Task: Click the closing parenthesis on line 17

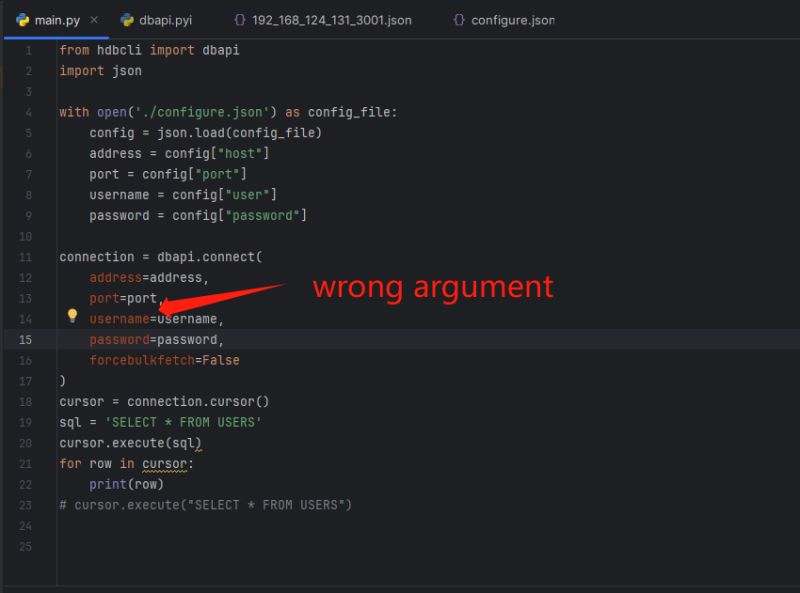Action: [x=62, y=381]
